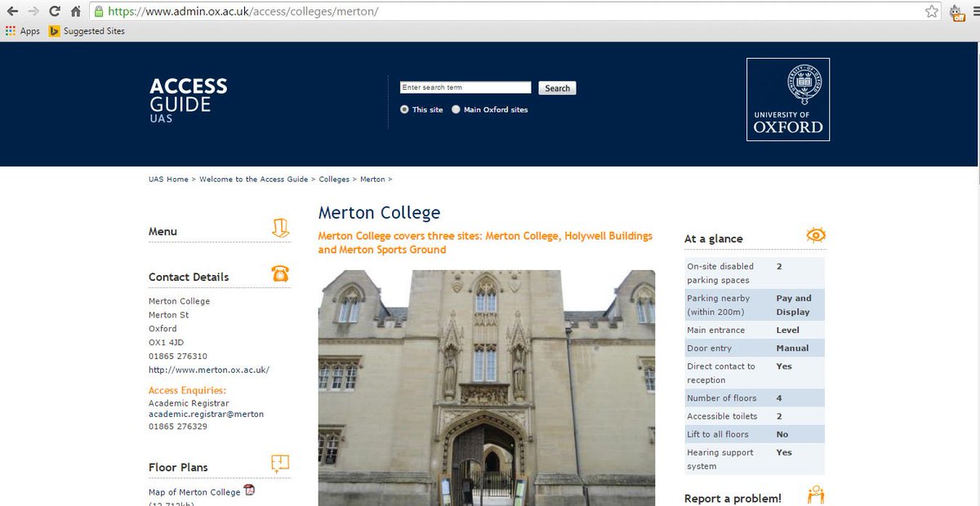980x506 pixels.
Task: Click the 'Main entrance' Level row
Action: 755,330
